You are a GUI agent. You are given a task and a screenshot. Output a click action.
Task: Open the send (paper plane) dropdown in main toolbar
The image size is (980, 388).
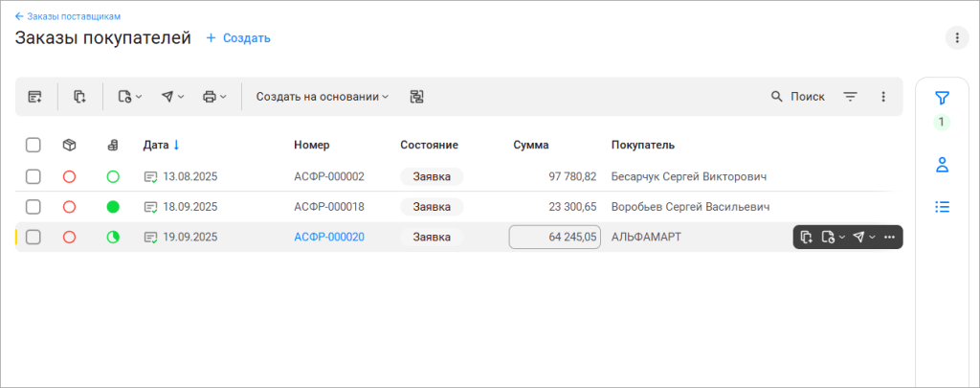coord(172,97)
